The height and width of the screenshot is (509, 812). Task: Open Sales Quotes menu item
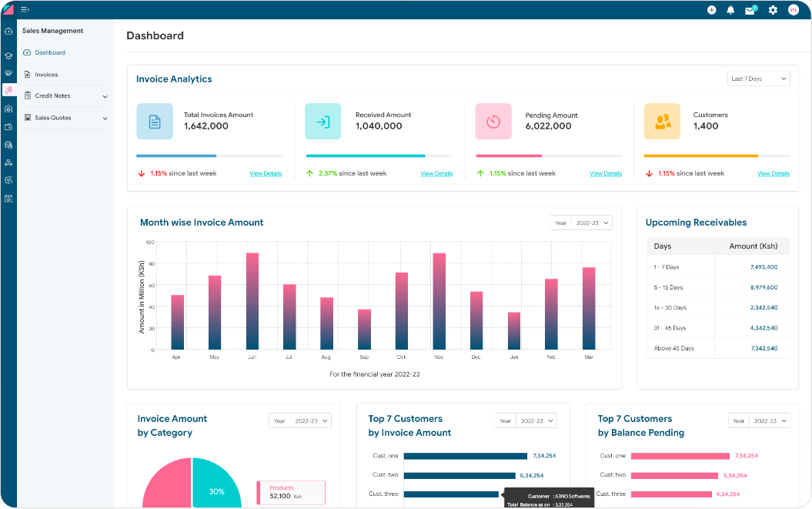pyautogui.click(x=53, y=118)
